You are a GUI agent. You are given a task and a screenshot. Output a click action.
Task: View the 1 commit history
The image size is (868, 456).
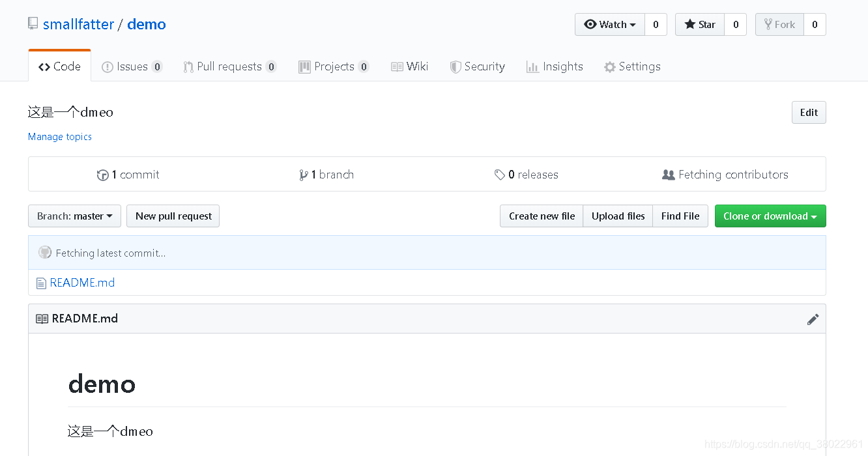128,175
